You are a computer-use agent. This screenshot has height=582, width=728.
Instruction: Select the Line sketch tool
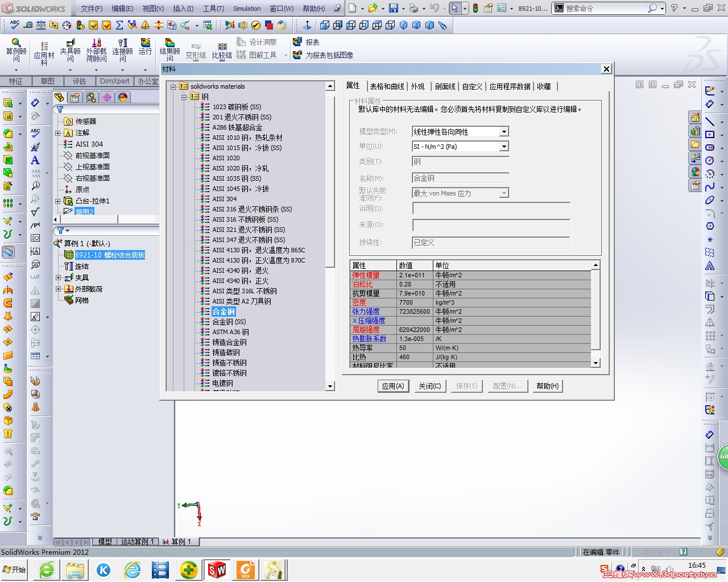[x=710, y=122]
